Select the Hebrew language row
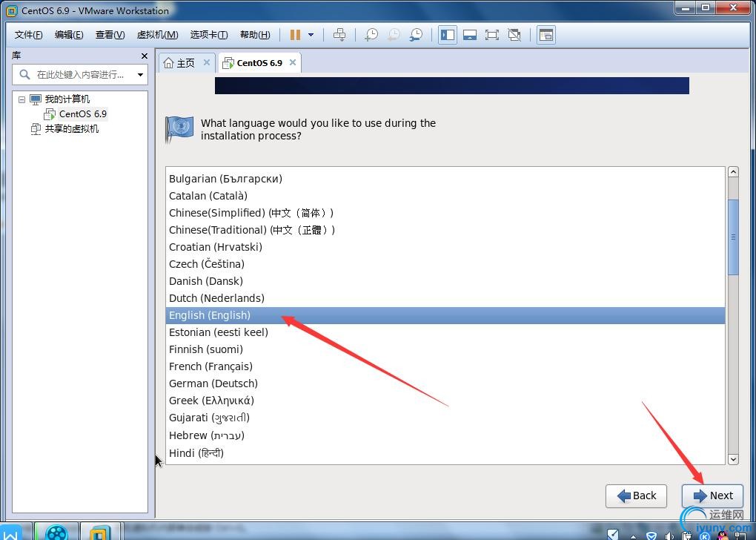This screenshot has width=756, height=540. 445,435
